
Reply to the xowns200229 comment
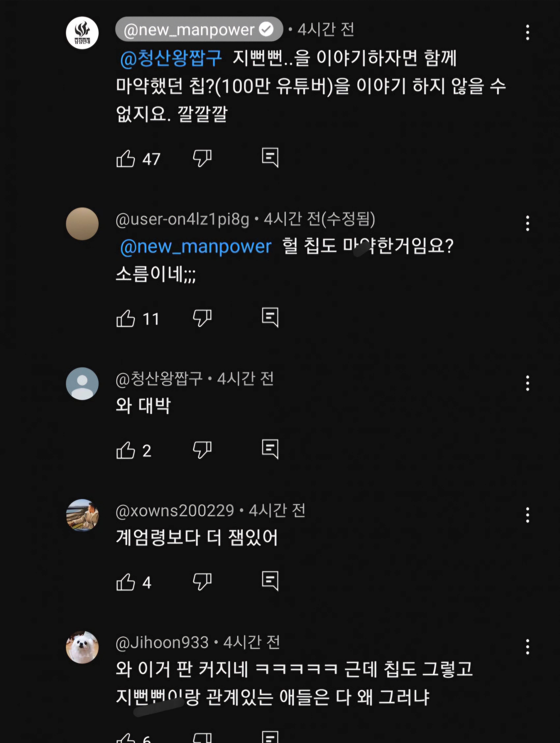(270, 581)
